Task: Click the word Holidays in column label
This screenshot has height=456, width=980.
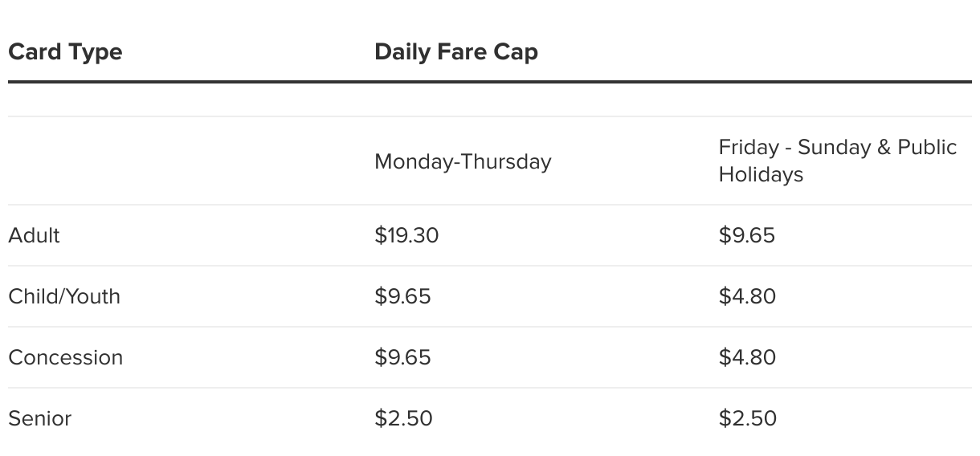Action: click(760, 174)
